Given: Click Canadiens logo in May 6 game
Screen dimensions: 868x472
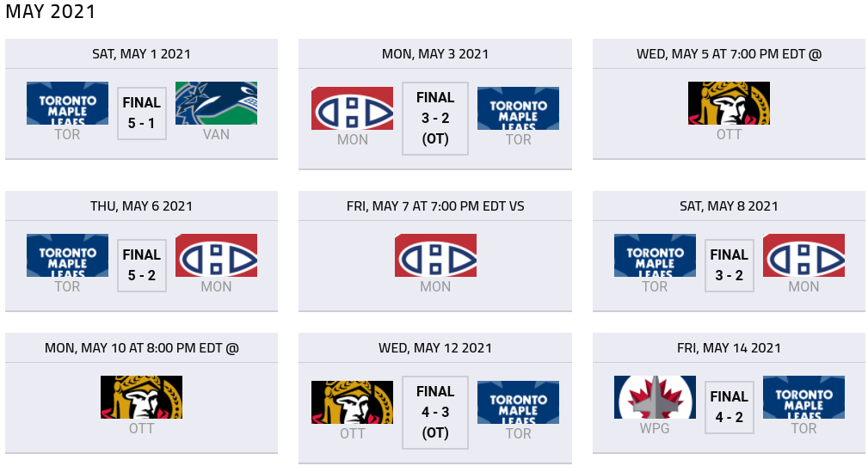Looking at the screenshot, I should [x=217, y=255].
